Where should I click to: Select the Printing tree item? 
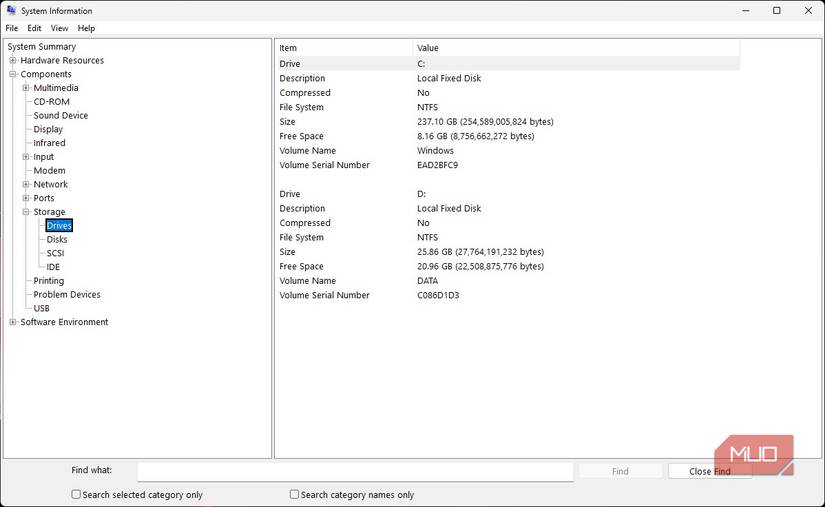[48, 281]
